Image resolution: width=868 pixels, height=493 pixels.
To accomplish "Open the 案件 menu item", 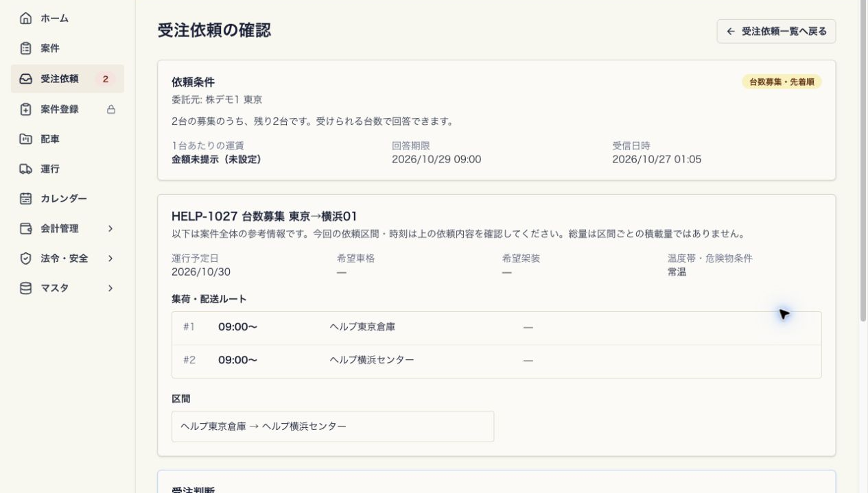I will pos(67,49).
